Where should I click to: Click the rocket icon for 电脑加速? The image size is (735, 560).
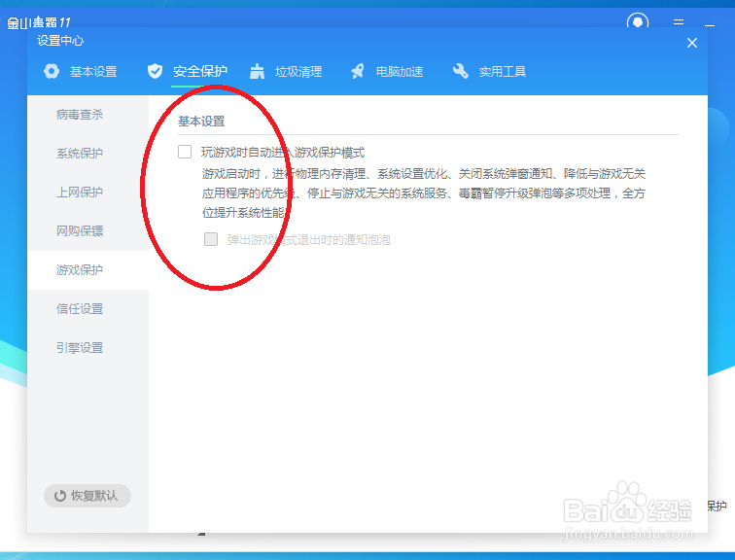358,72
